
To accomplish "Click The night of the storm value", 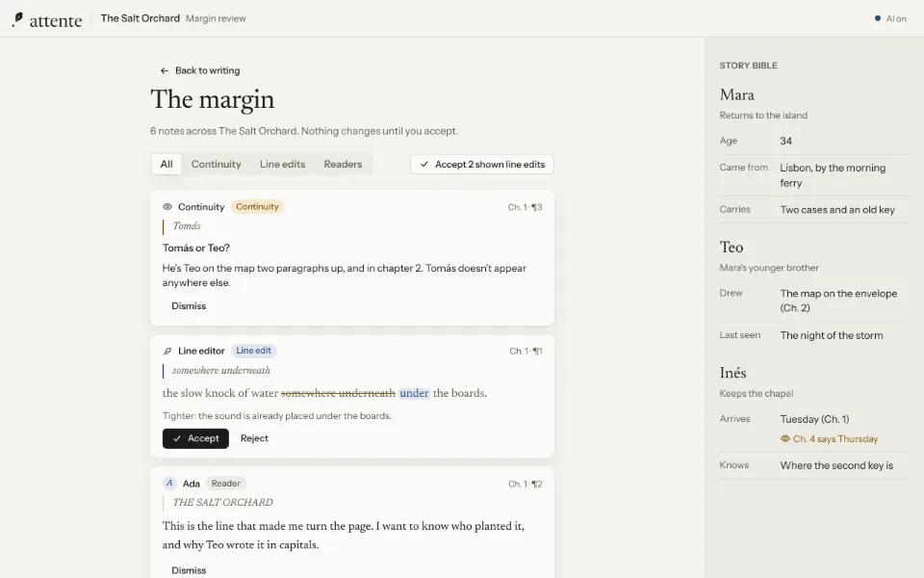I will 832,335.
